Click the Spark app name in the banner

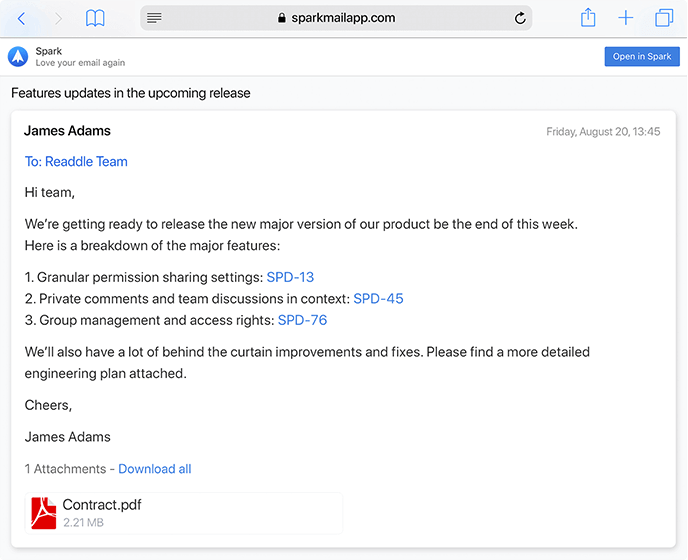click(49, 51)
